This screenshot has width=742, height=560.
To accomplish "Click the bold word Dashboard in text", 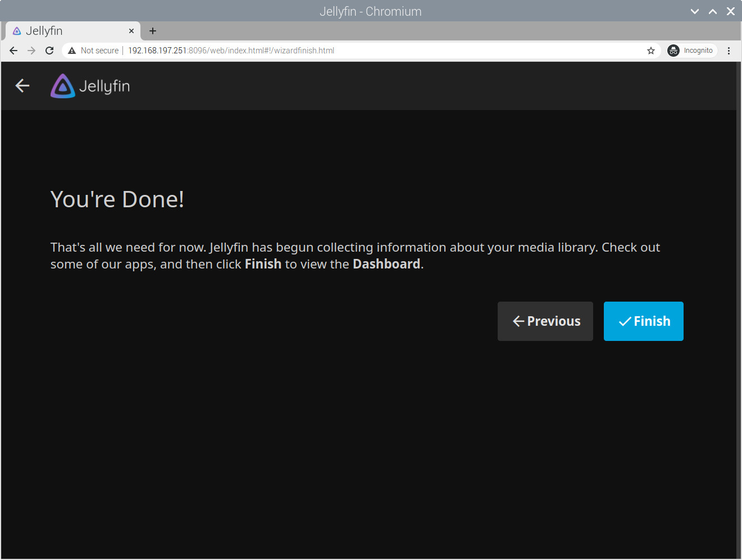I will point(386,264).
